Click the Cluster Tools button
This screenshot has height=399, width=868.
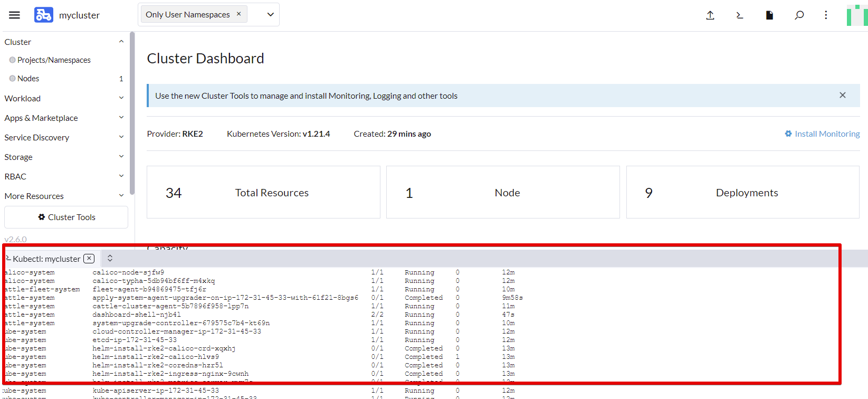(x=66, y=217)
